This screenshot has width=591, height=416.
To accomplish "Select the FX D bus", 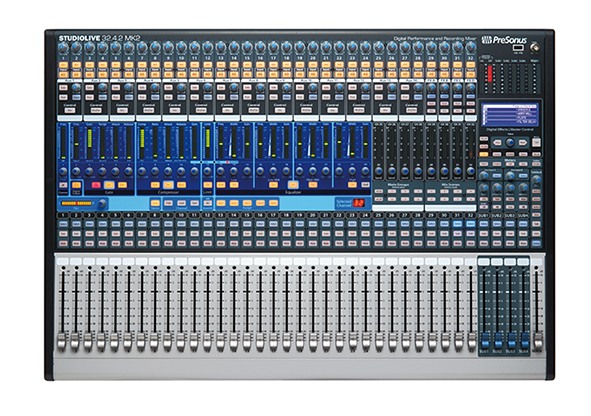I will coord(470,96).
